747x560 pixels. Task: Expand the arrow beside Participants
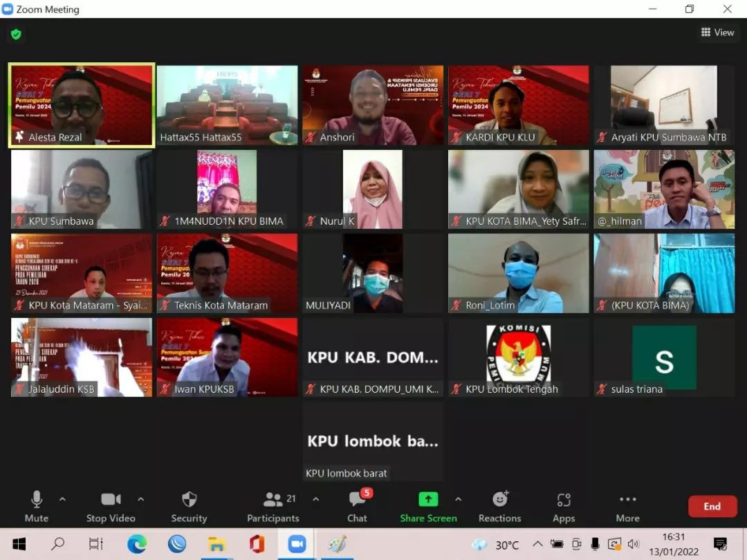[x=316, y=499]
